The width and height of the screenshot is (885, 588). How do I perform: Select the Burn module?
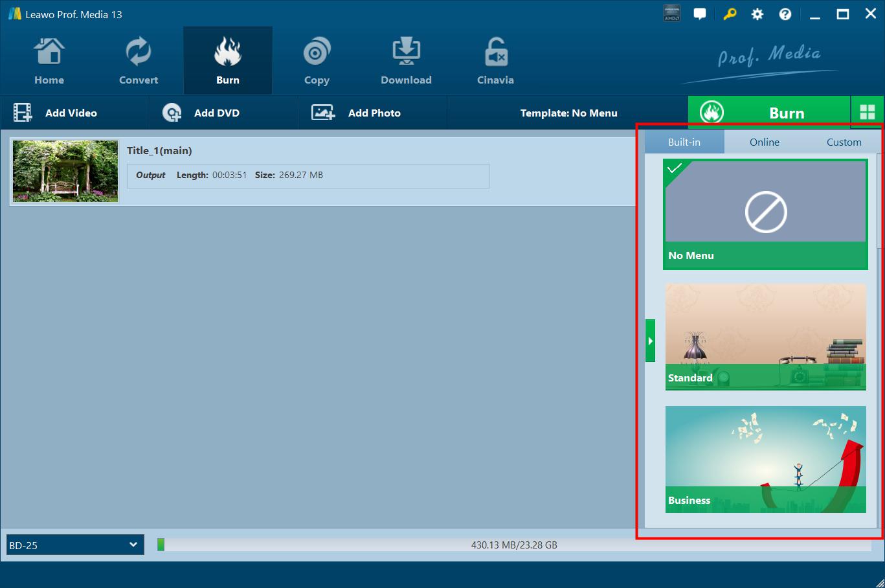coord(228,62)
